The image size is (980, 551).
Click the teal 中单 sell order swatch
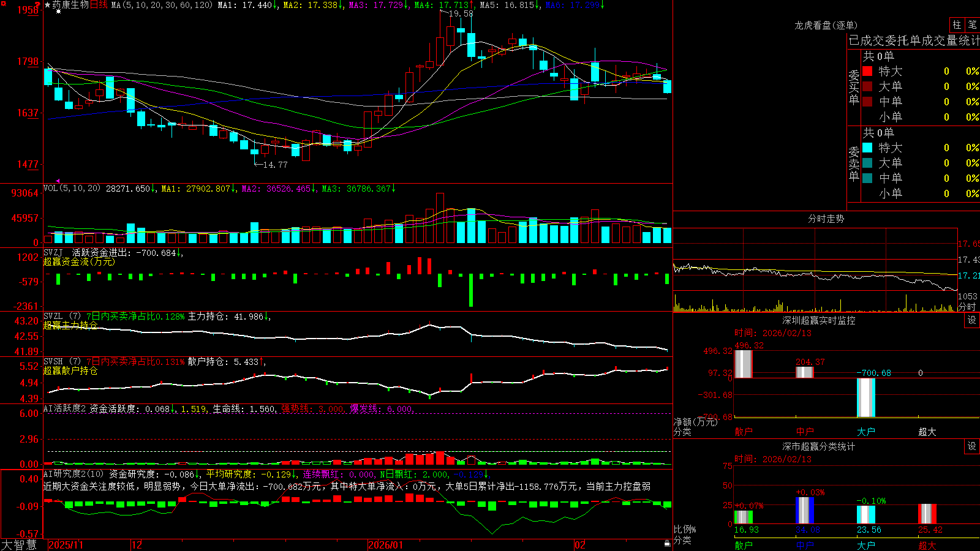click(867, 178)
